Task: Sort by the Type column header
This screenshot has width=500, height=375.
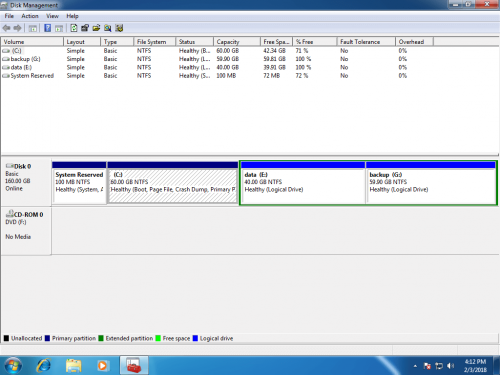Action: coord(117,42)
